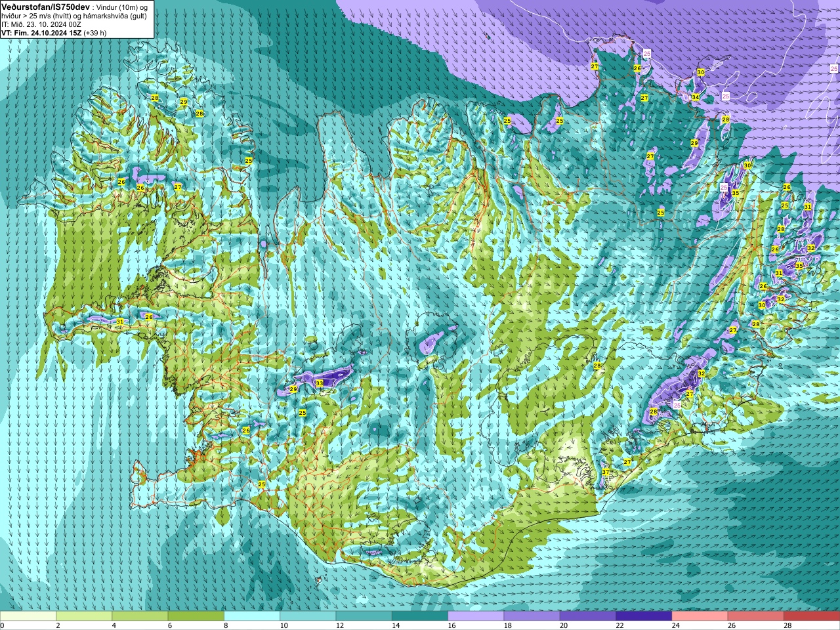Click the 16–18 m/s lavender legend swatch
Image resolution: width=840 pixels, height=630 pixels.
coord(476,616)
